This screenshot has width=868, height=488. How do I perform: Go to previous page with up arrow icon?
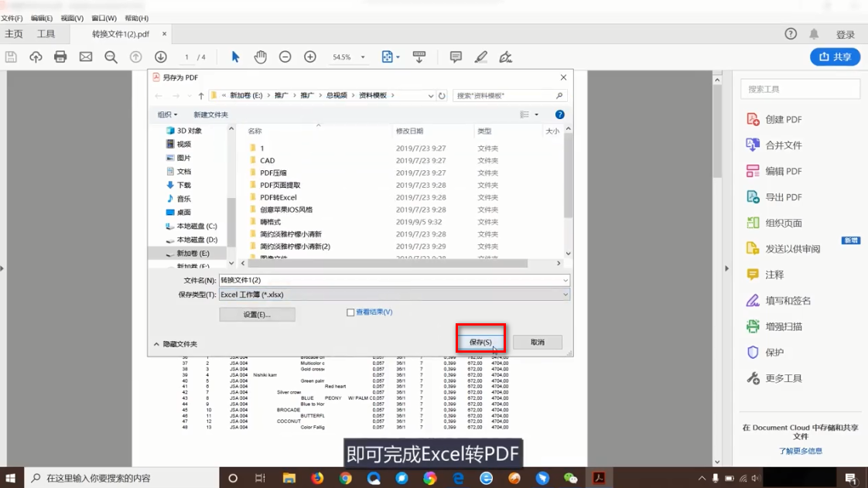pos(135,57)
